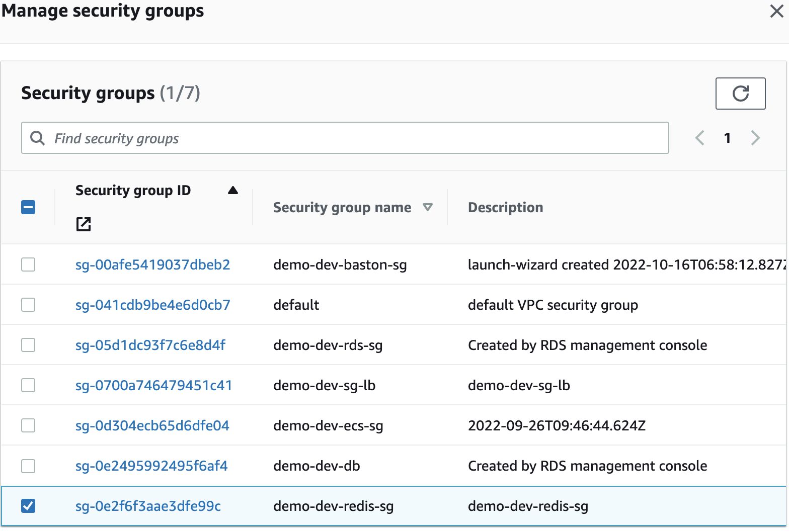Click the search magnifier icon
The image size is (789, 532).
tap(38, 138)
